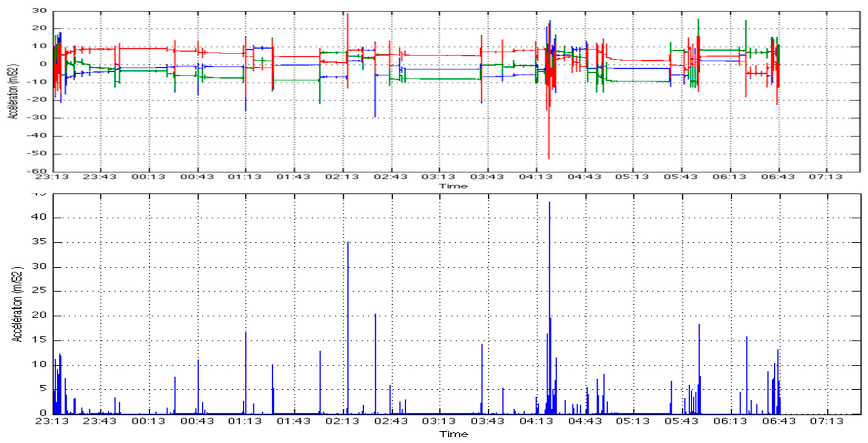Image resolution: width=868 pixels, height=443 pixels.
Task: Pick the 07:13 time label under upper chart
Action: coord(826,177)
